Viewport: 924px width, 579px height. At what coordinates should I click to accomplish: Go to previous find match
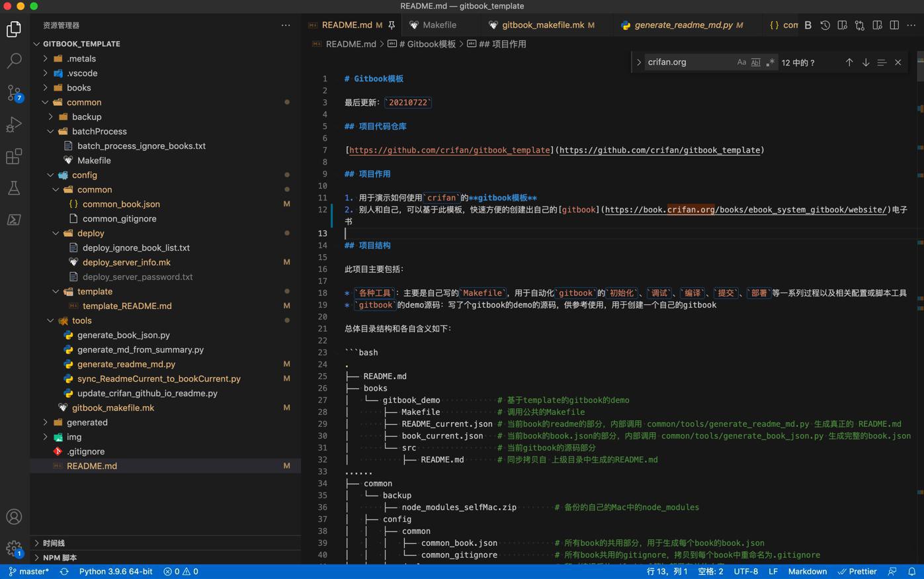[849, 62]
